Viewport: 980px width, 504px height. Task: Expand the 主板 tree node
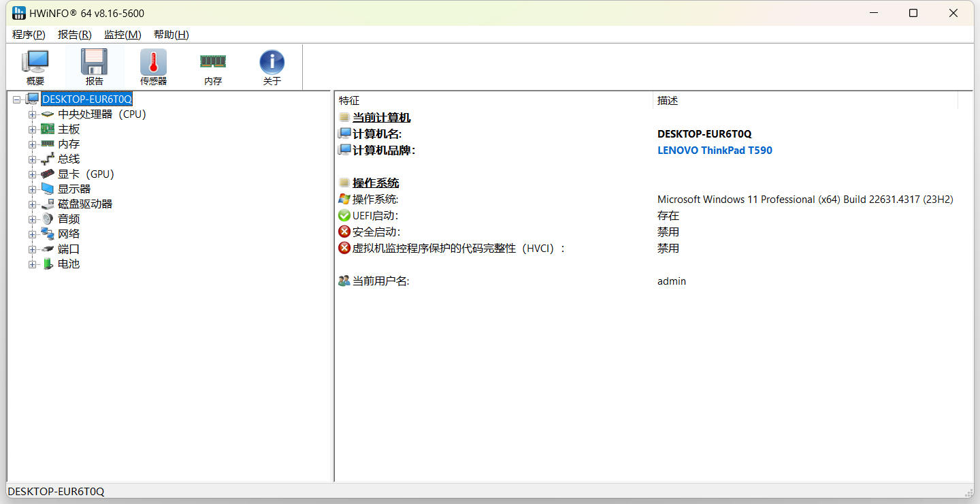pos(32,129)
